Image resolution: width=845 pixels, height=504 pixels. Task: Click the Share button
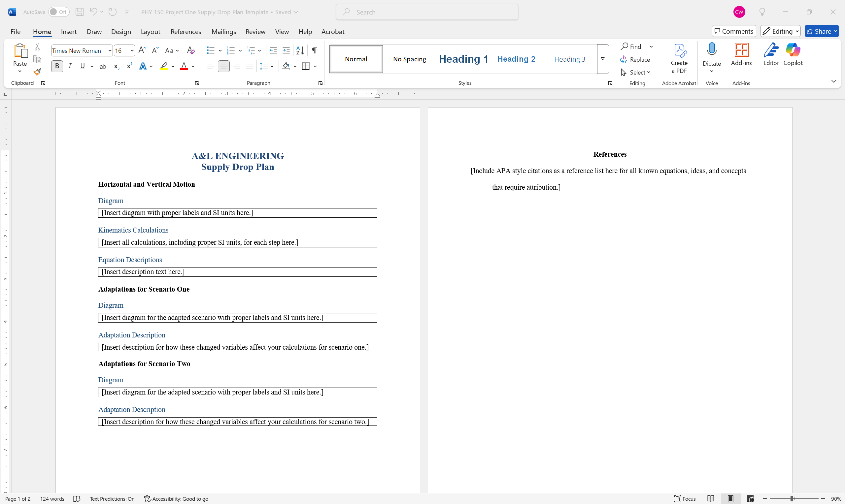pyautogui.click(x=821, y=31)
